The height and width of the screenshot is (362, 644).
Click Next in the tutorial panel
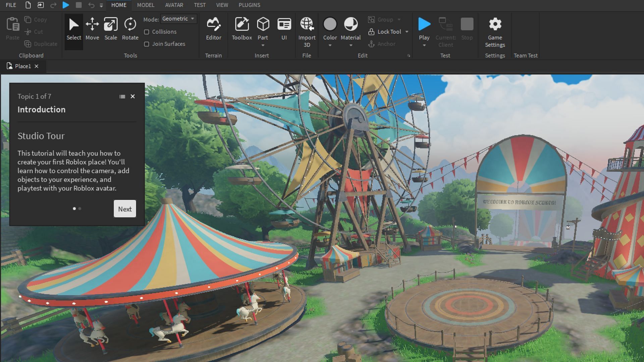(125, 209)
